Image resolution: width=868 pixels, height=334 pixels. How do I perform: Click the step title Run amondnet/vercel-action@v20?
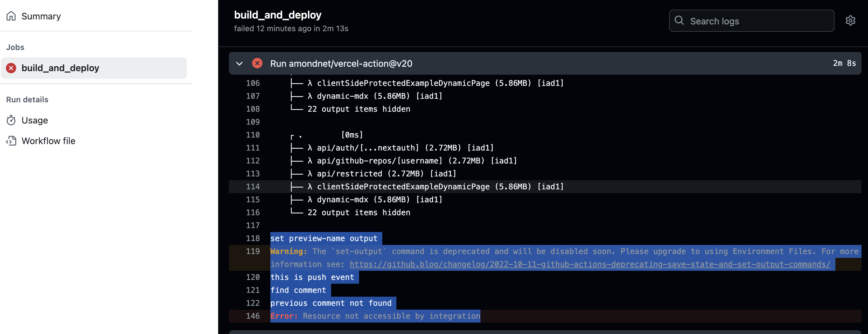341,64
